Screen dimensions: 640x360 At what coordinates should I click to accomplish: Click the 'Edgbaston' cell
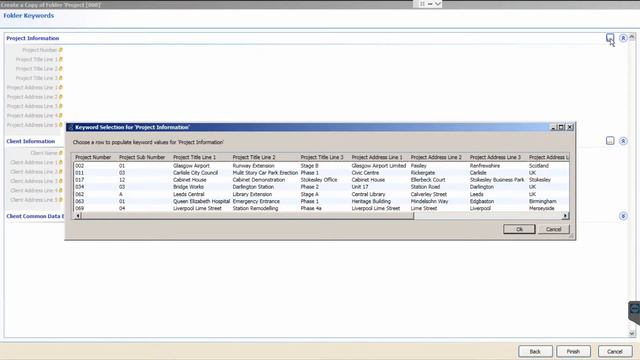click(x=482, y=201)
